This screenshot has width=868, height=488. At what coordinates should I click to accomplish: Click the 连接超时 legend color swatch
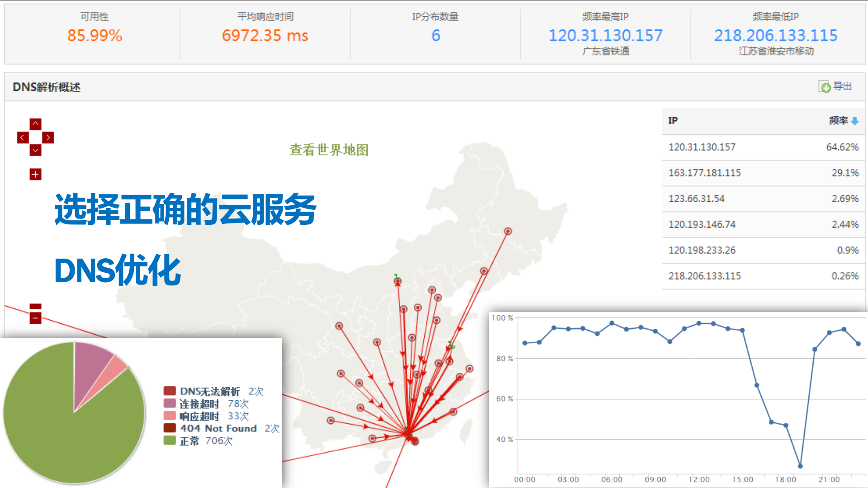coord(170,403)
